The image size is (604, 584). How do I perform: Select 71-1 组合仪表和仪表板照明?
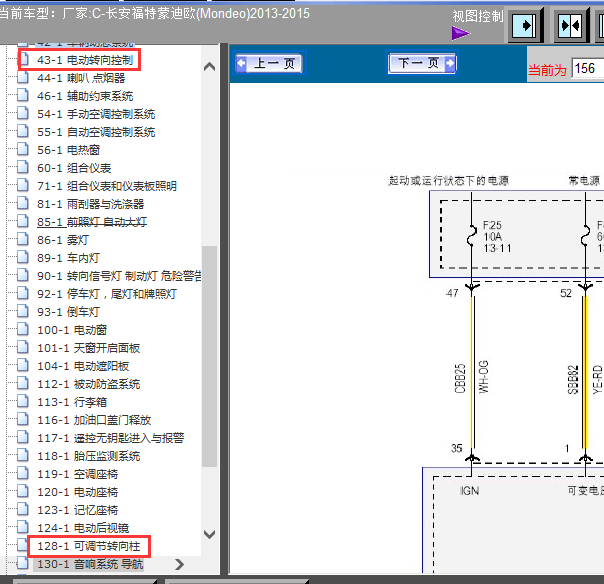click(x=107, y=186)
